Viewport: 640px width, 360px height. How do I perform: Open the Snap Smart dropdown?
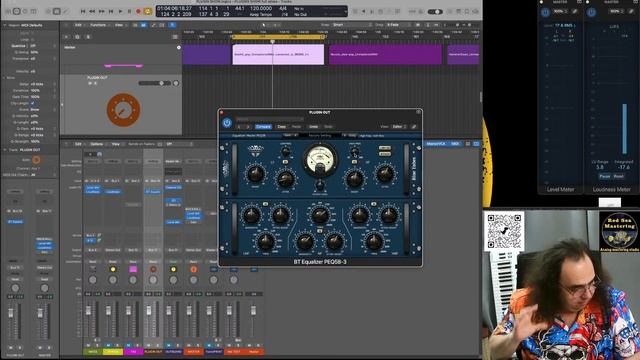(x=352, y=25)
